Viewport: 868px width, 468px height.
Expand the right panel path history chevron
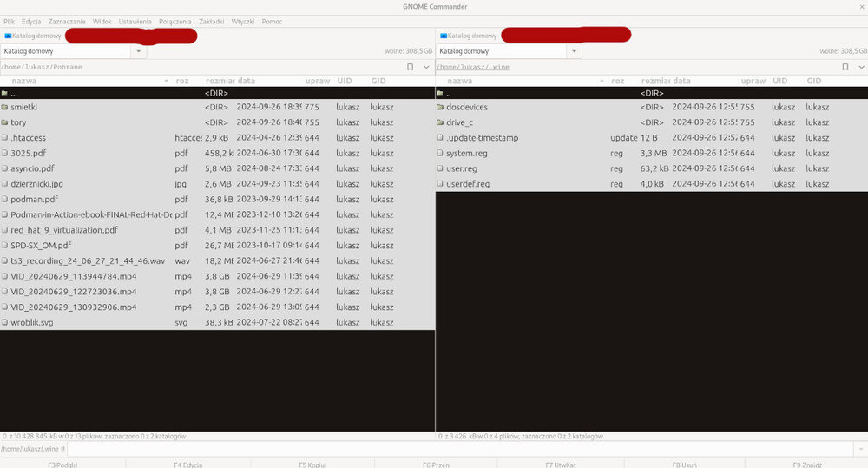[860, 67]
